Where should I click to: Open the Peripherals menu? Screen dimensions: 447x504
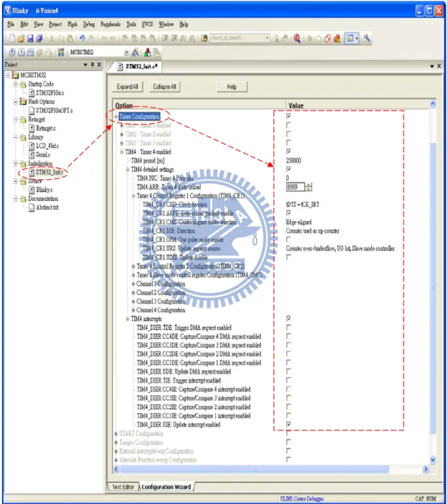coord(110,24)
